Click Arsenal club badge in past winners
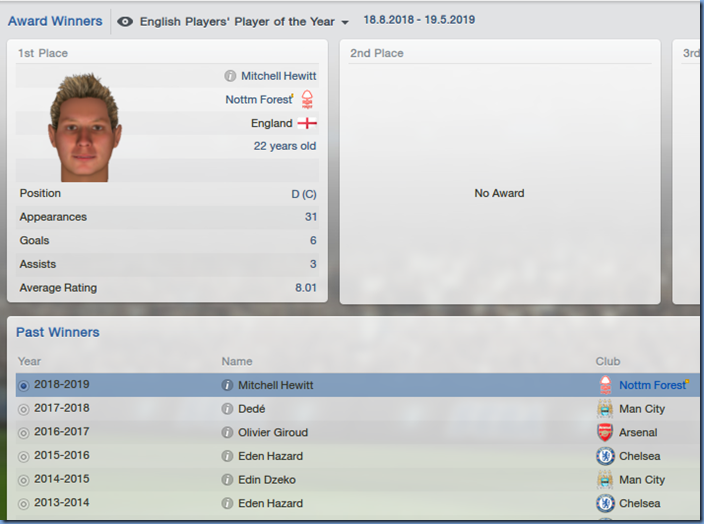Screen dimensions: 704x524 605,432
